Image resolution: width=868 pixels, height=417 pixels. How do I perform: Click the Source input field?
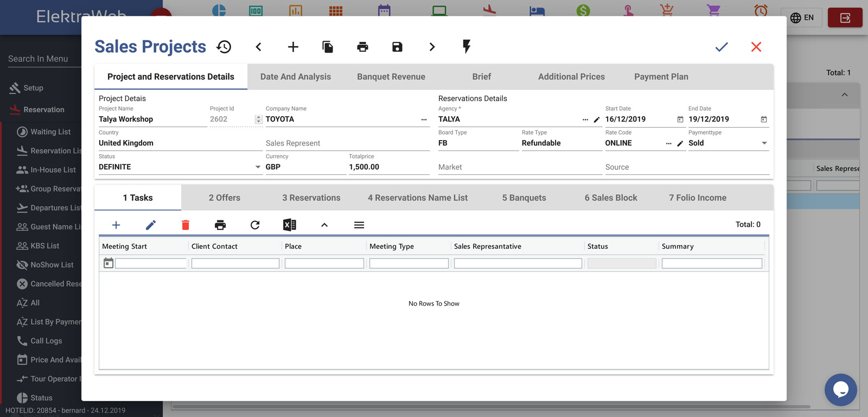pos(687,167)
